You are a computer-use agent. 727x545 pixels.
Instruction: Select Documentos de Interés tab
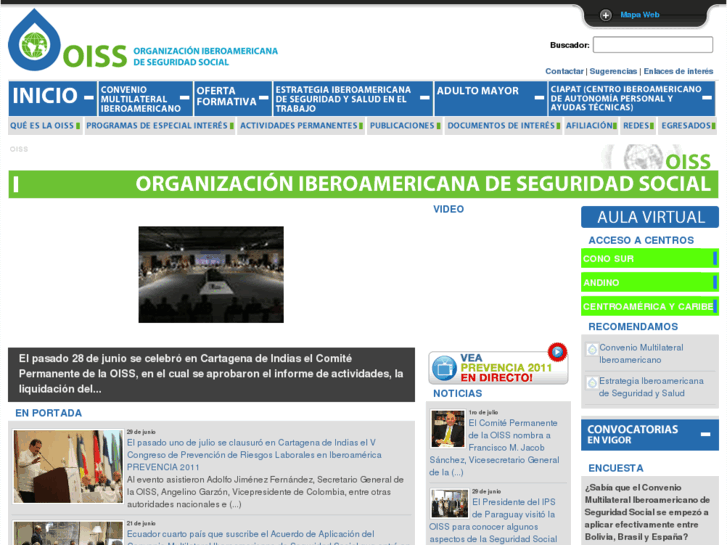(504, 126)
